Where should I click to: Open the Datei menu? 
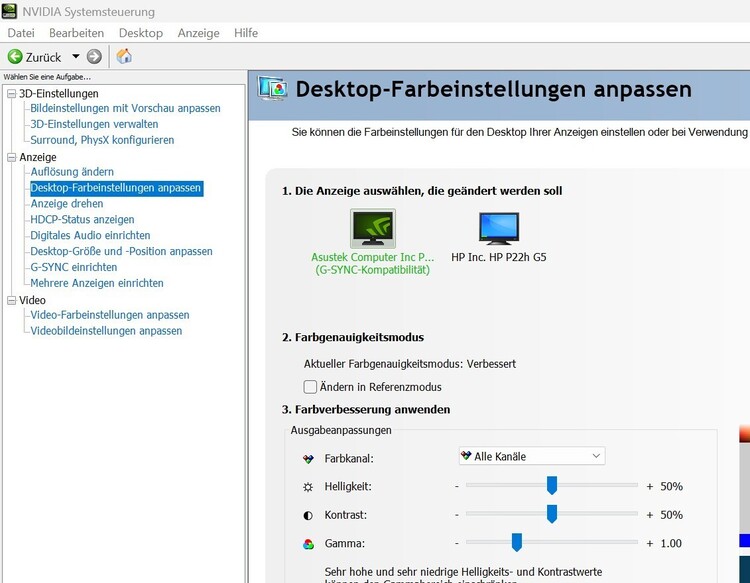click(x=21, y=33)
